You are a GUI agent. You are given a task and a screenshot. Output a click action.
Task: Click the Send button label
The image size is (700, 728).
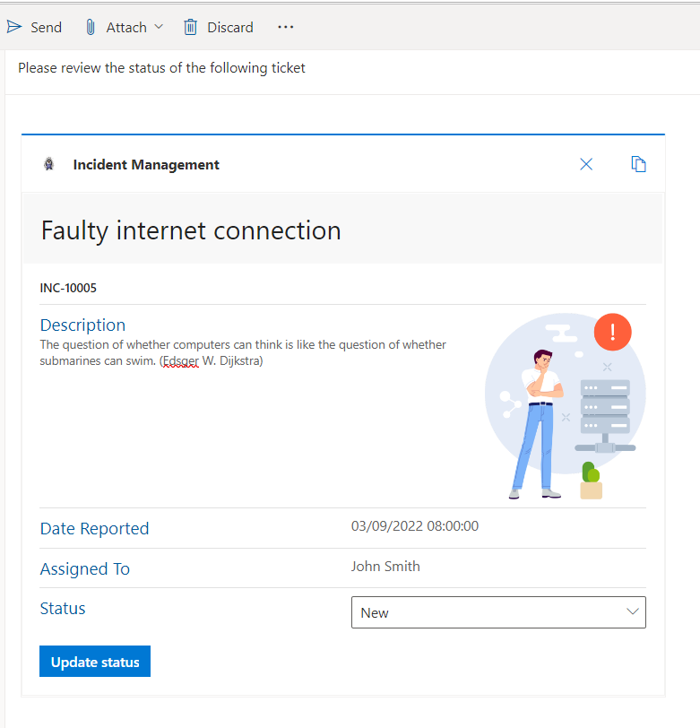pos(46,28)
